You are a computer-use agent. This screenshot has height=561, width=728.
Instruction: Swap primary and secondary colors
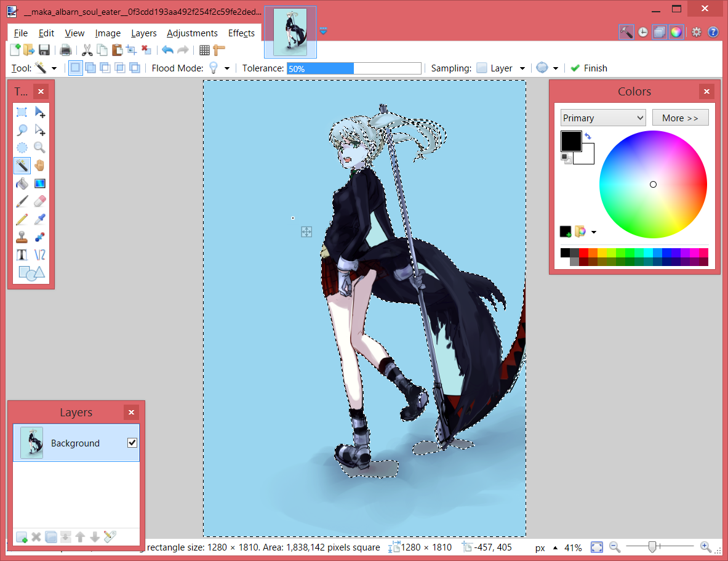coord(588,136)
